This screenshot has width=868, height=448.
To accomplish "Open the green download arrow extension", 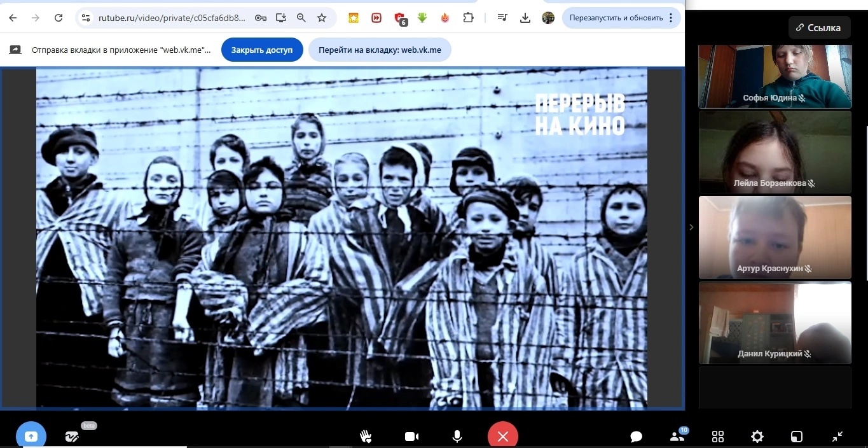I will click(x=422, y=18).
